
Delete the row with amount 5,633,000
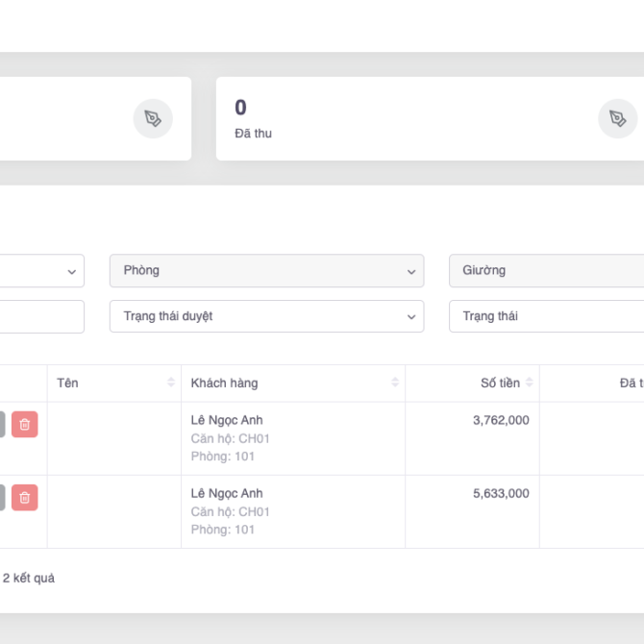(25, 497)
